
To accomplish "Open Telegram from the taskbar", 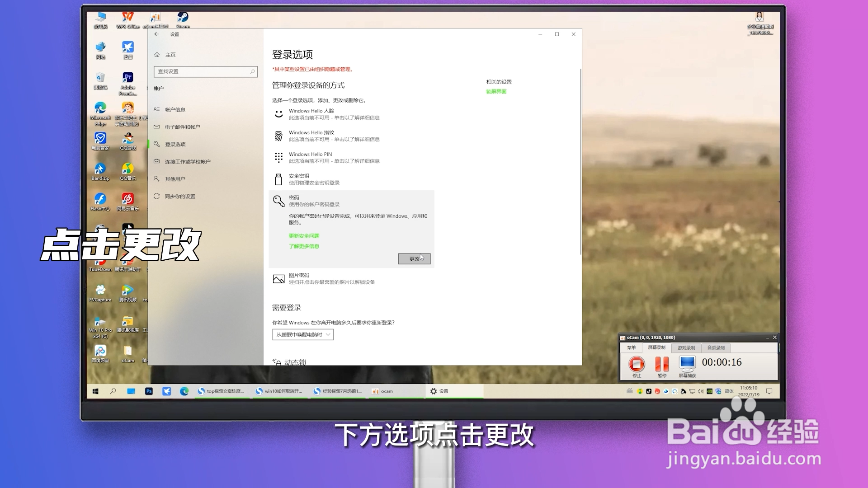I will (x=166, y=391).
